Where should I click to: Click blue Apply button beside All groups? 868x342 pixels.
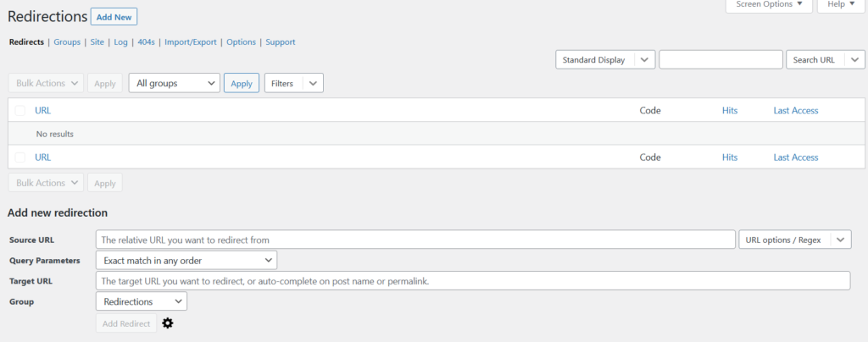(242, 84)
